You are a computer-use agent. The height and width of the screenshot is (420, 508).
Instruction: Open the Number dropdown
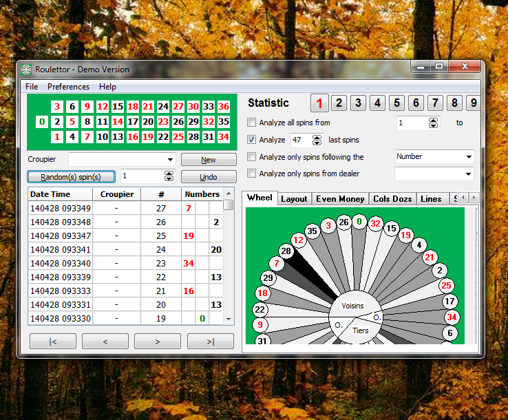click(x=469, y=157)
